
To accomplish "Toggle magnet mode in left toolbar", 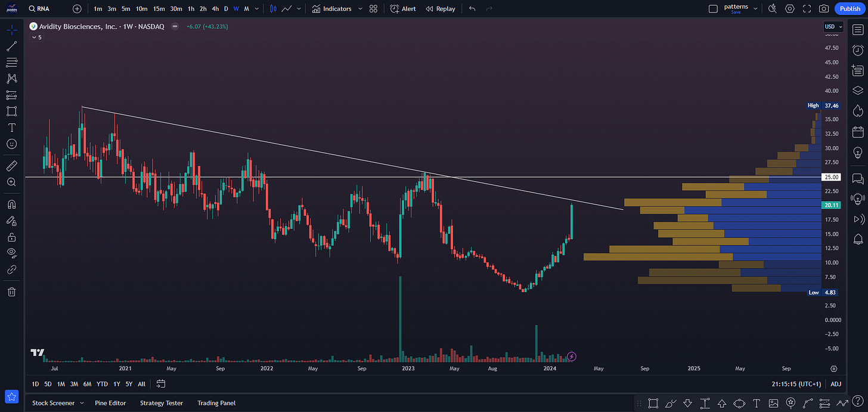I will [12, 205].
